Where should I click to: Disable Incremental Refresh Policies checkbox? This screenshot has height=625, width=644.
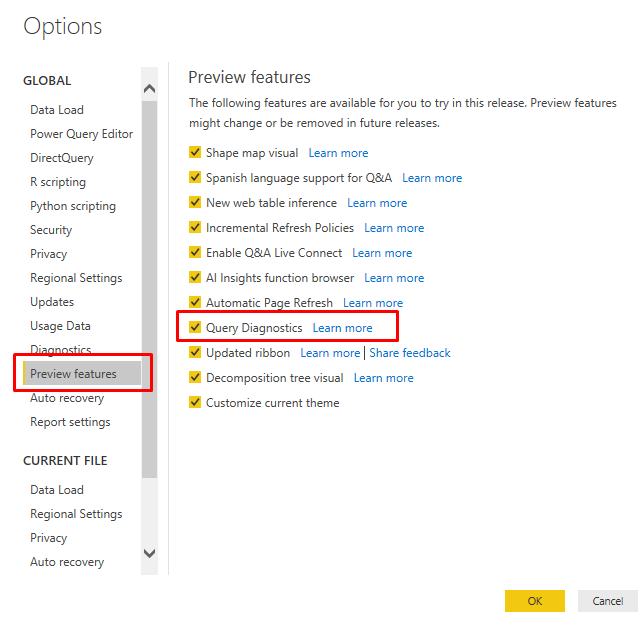195,227
